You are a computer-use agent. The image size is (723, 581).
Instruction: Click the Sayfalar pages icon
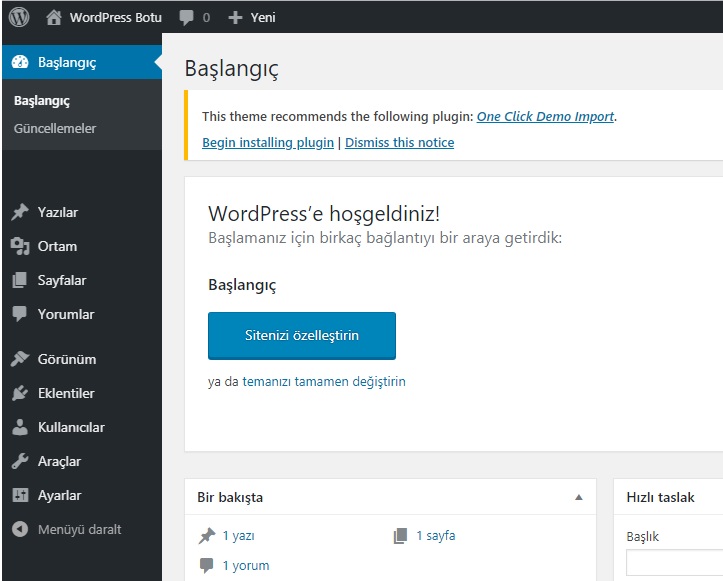pyautogui.click(x=20, y=280)
